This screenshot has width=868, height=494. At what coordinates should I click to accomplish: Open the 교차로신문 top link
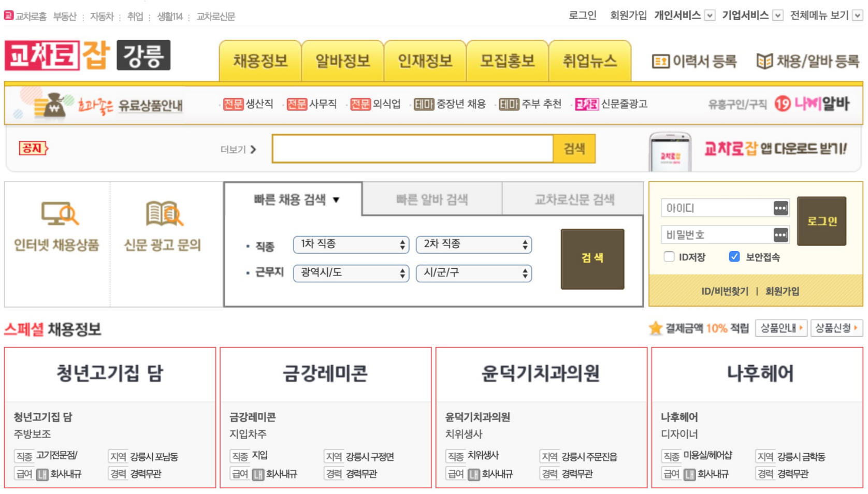pyautogui.click(x=215, y=17)
